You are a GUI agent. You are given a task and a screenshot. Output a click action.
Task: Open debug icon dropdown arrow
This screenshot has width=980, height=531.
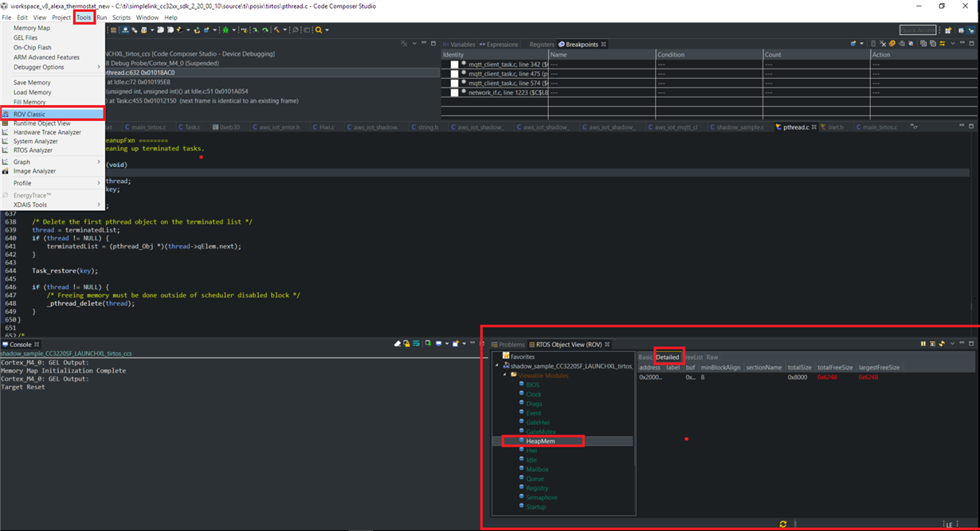(x=233, y=30)
